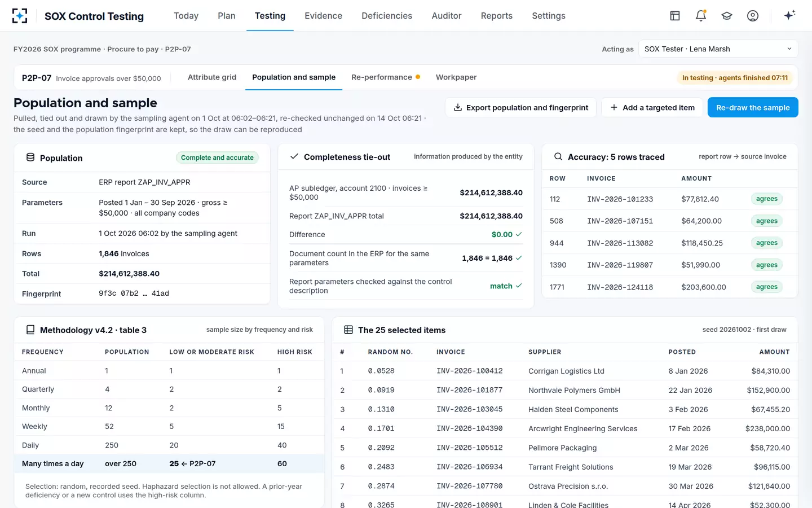
Task: Click the magnifier icon beside Accuracy heading
Action: (558, 156)
